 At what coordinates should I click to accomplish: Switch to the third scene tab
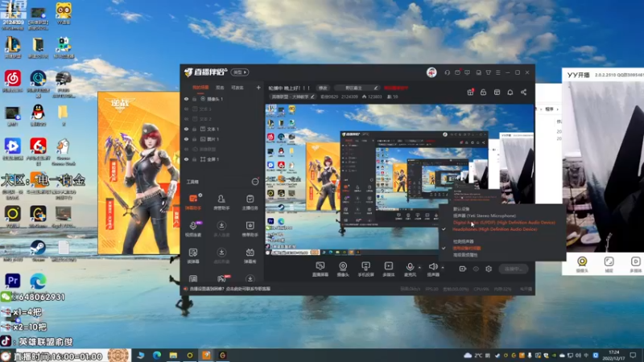[237, 88]
